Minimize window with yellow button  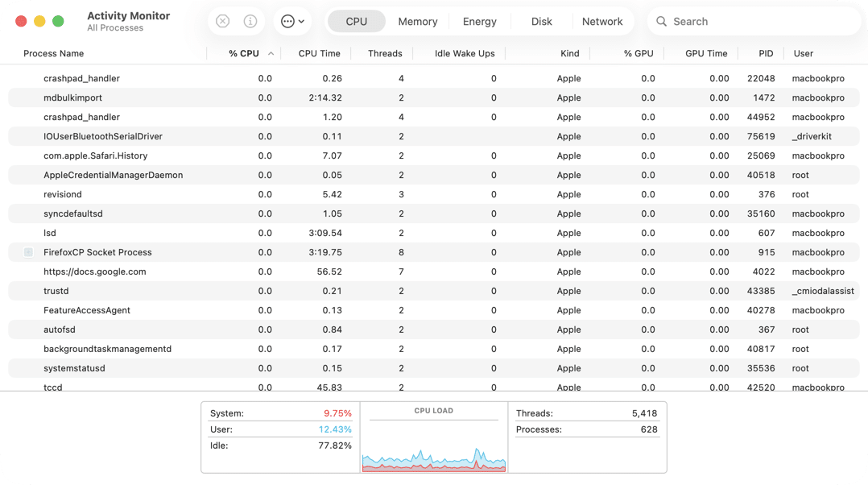click(x=39, y=22)
